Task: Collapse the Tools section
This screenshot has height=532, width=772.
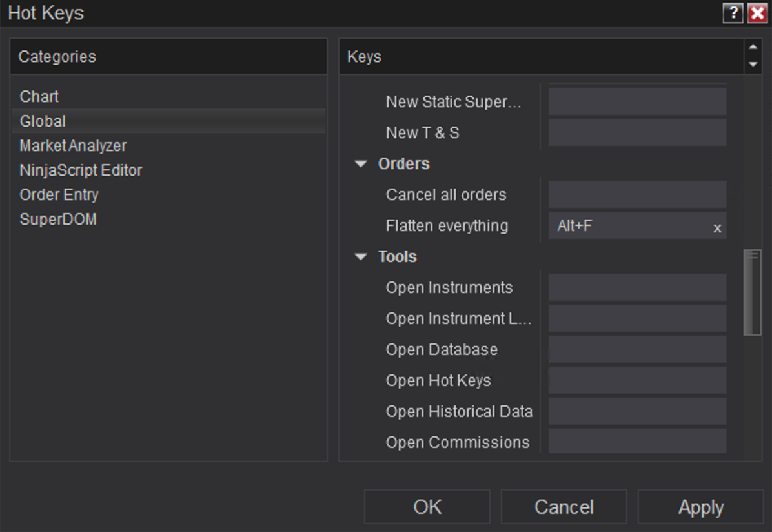Action: tap(361, 257)
